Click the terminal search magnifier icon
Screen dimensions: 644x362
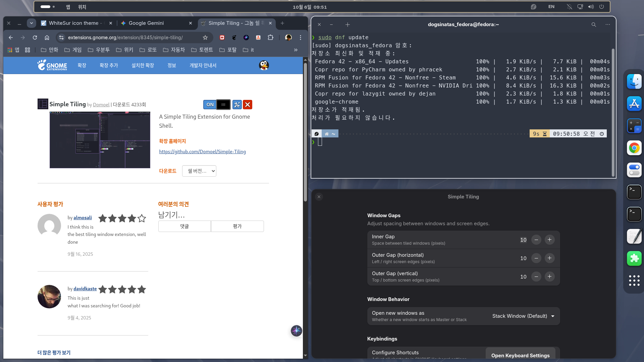pyautogui.click(x=593, y=24)
